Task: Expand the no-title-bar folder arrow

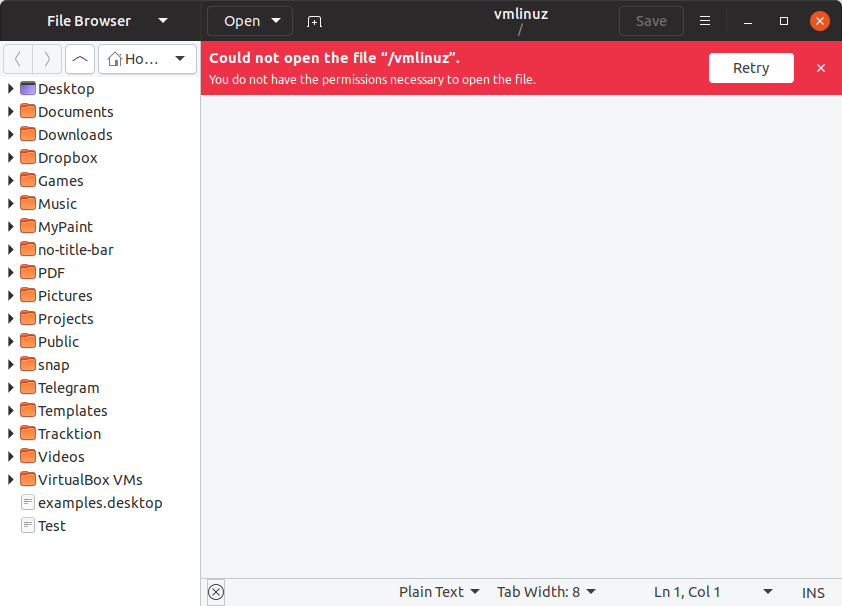Action: 10,250
